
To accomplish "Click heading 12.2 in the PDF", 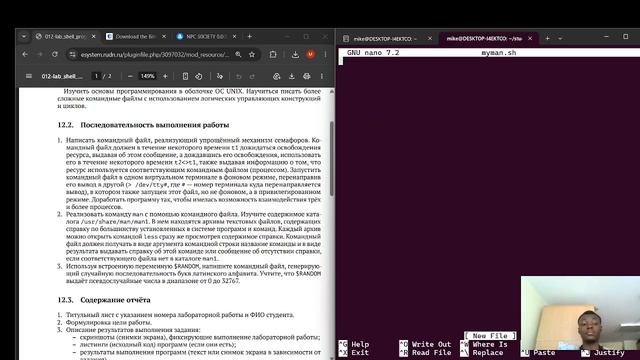I will [143, 125].
